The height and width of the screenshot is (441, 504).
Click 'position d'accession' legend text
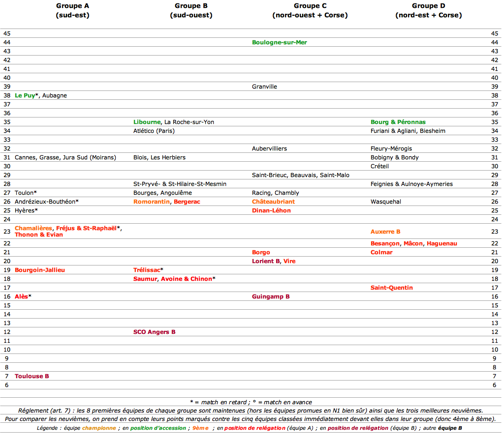[x=158, y=428]
